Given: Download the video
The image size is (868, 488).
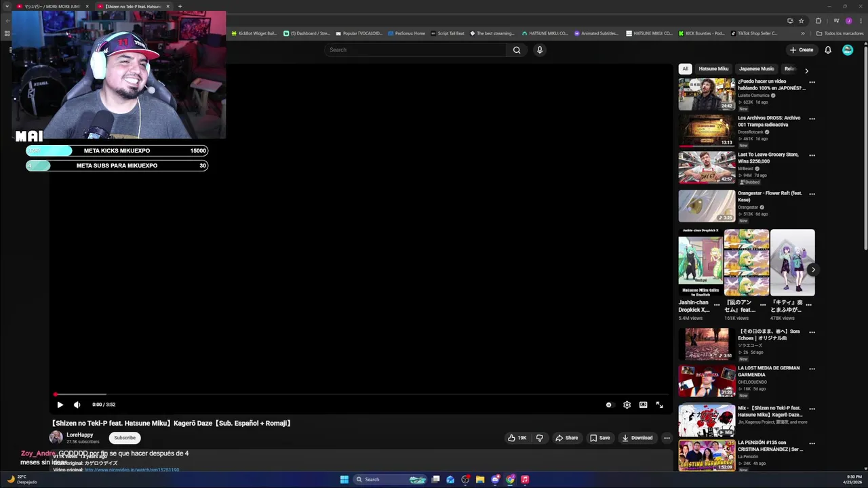Looking at the screenshot, I should click(637, 438).
